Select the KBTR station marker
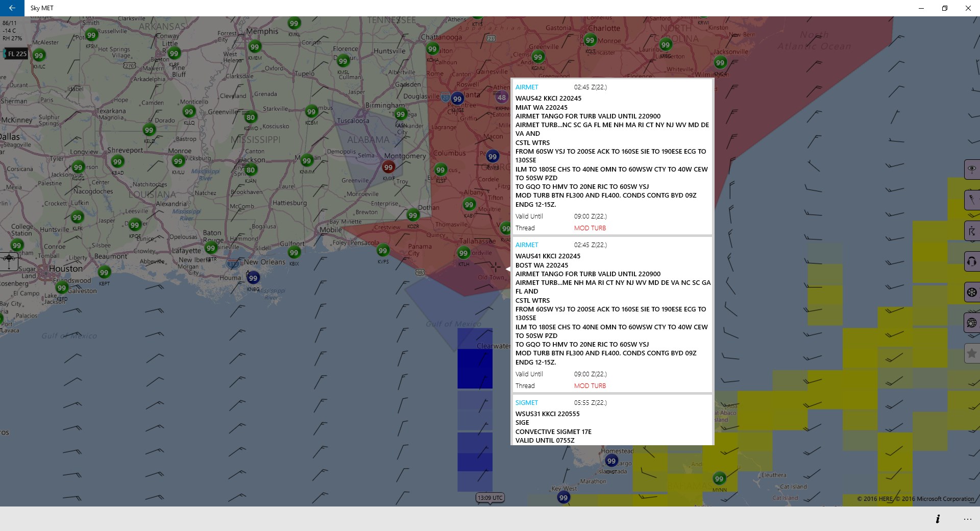Image resolution: width=980 pixels, height=531 pixels. 211,248
